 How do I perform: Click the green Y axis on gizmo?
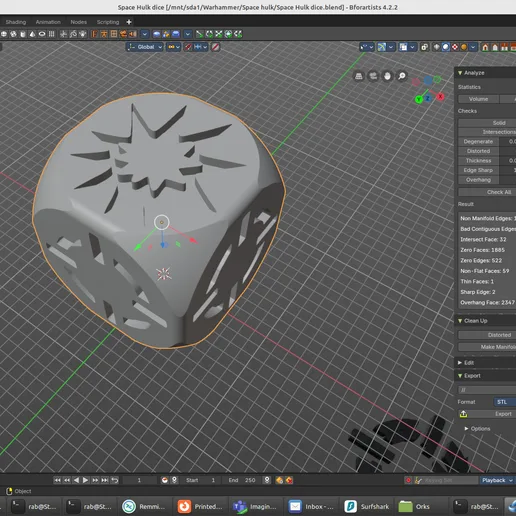[419, 99]
